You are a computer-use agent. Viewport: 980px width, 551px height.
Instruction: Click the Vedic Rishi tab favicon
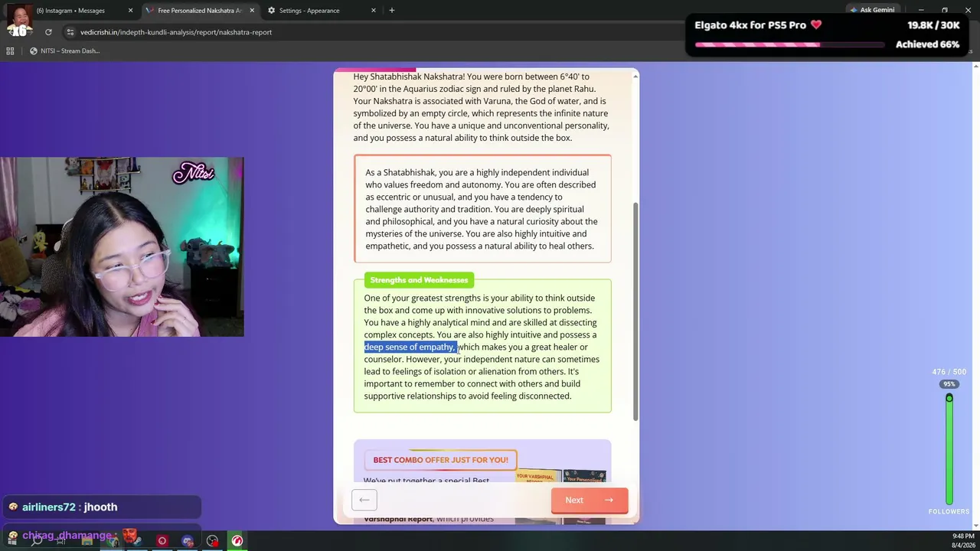click(149, 11)
